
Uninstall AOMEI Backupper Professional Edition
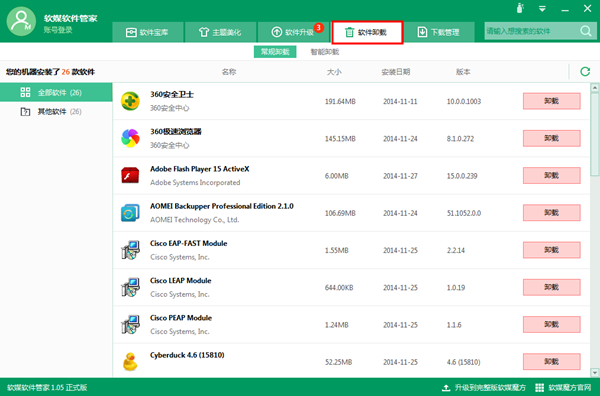(x=551, y=213)
